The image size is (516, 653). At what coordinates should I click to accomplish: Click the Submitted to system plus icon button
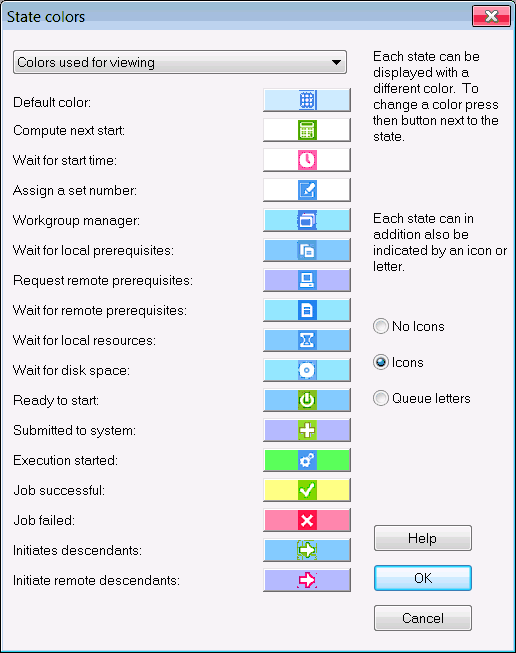tap(307, 430)
